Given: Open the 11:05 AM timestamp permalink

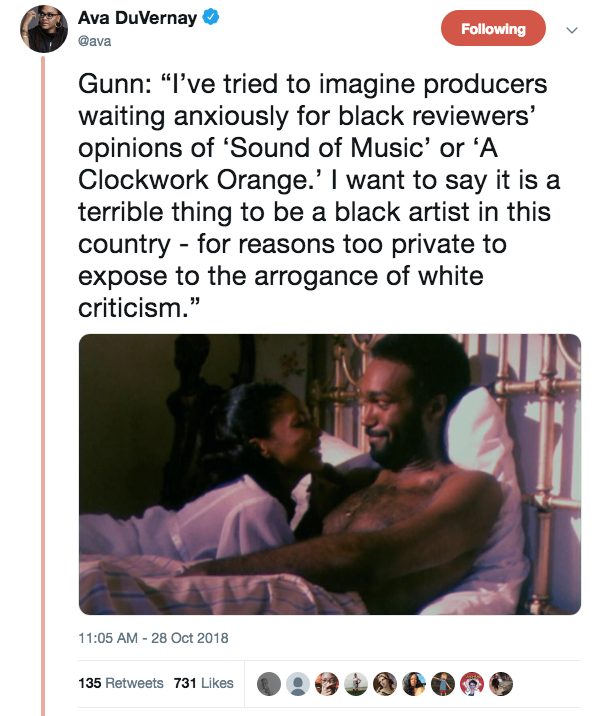Looking at the screenshot, I should [154, 638].
